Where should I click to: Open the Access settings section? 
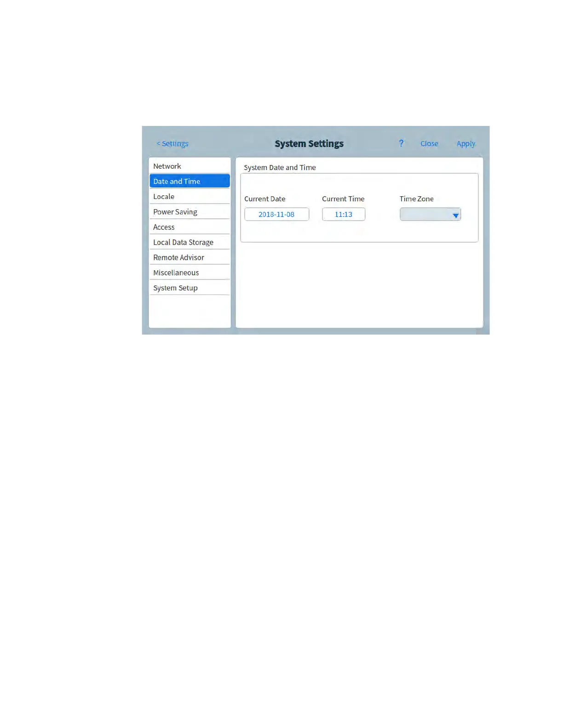[190, 227]
